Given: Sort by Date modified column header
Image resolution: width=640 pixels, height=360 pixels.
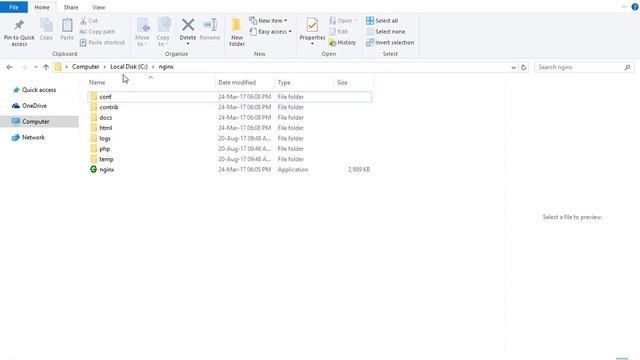Looking at the screenshot, I should coord(237,82).
